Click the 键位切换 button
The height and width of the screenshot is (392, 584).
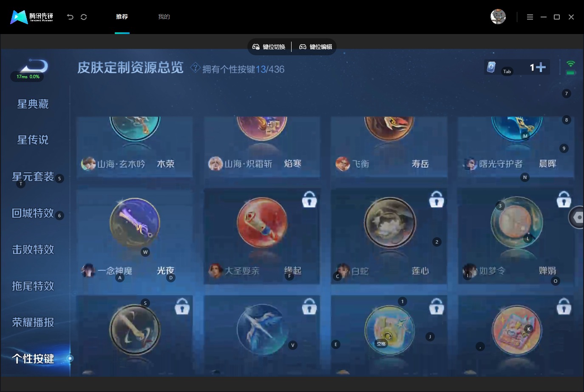coord(269,47)
